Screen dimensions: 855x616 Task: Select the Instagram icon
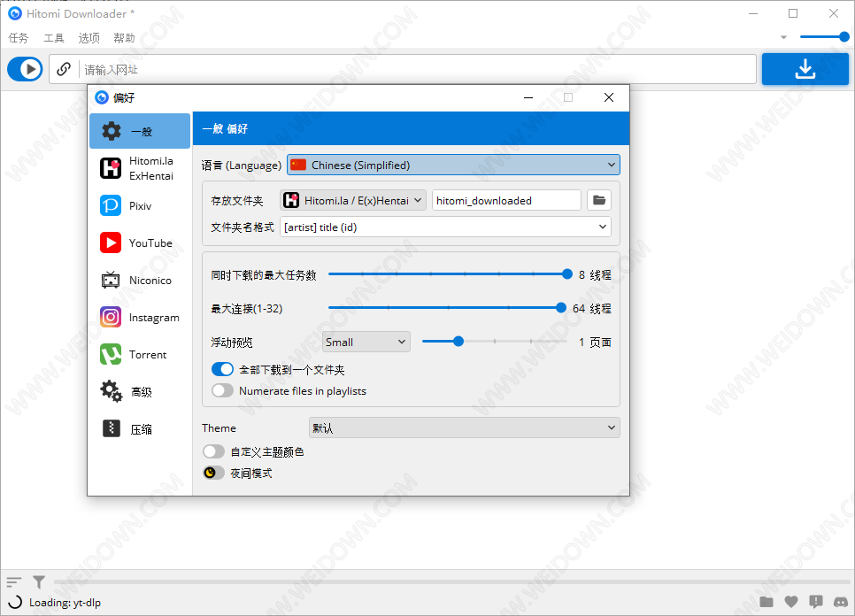111,317
